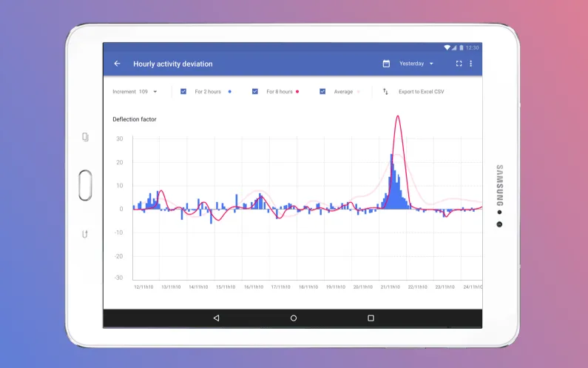Open the Increment 109 dropdown
The height and width of the screenshot is (368, 588).
[135, 92]
